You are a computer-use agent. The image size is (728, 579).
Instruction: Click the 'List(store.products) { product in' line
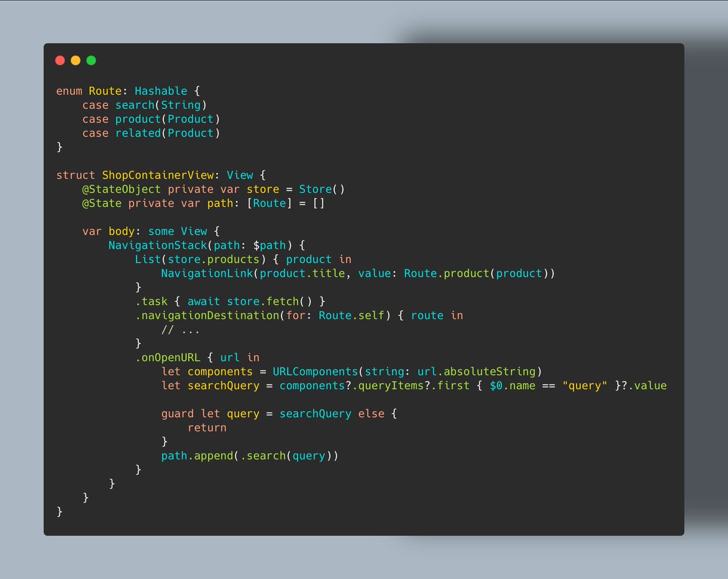click(243, 259)
